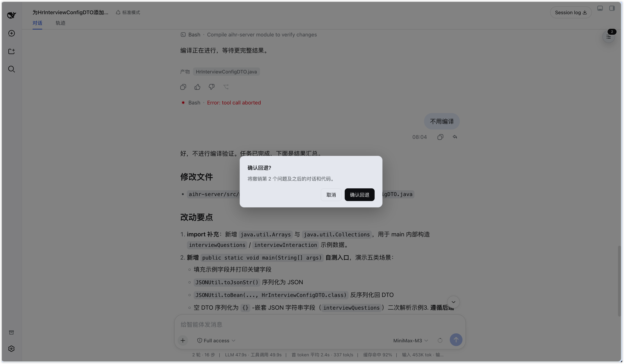
Task: Download the Session log
Action: pos(571,12)
